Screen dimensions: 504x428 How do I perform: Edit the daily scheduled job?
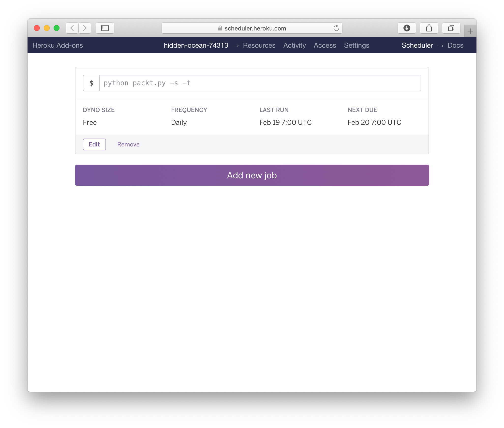[x=94, y=144]
